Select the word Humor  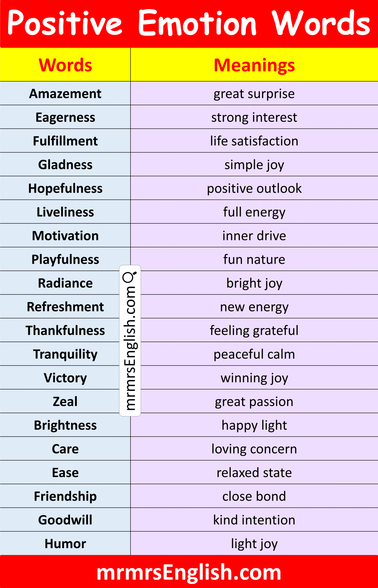pos(65,544)
